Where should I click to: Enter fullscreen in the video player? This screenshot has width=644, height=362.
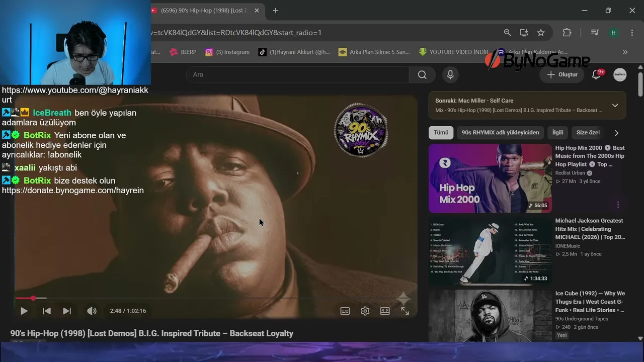(x=405, y=311)
